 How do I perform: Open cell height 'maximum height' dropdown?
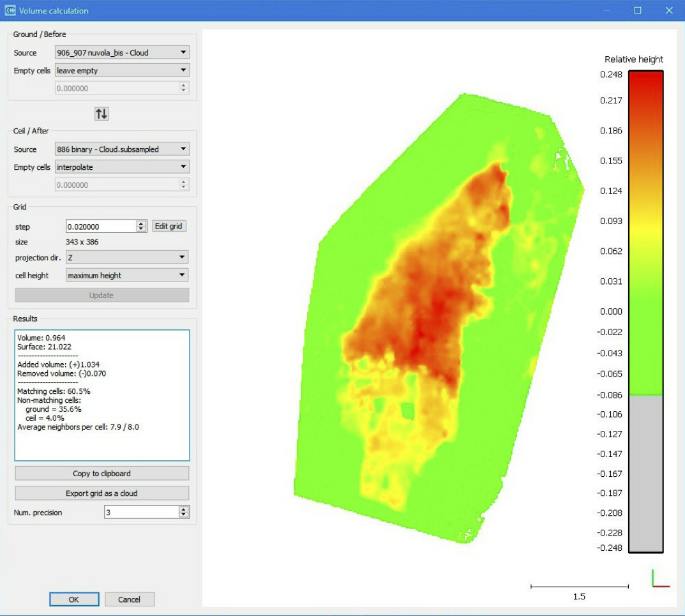[126, 275]
